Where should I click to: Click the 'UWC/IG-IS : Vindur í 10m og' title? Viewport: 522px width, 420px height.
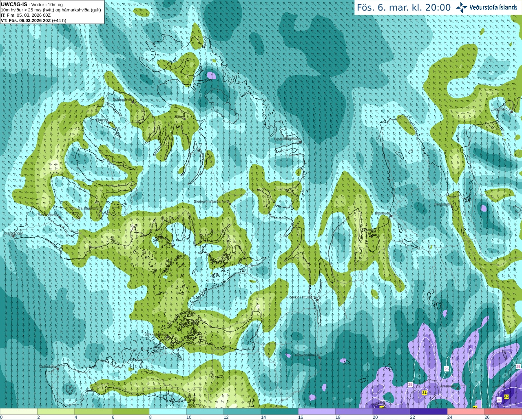tap(32, 4)
